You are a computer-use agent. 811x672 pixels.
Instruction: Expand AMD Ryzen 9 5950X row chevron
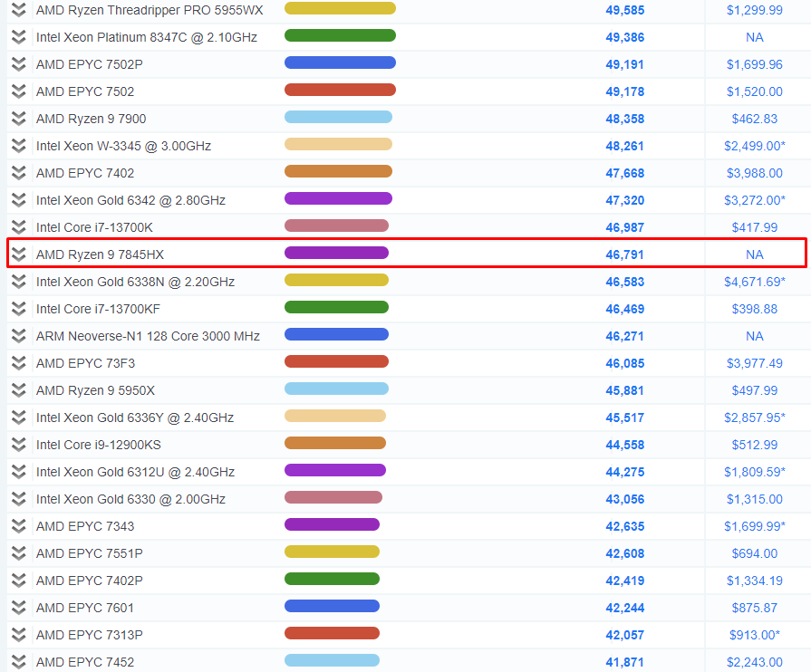[19, 390]
